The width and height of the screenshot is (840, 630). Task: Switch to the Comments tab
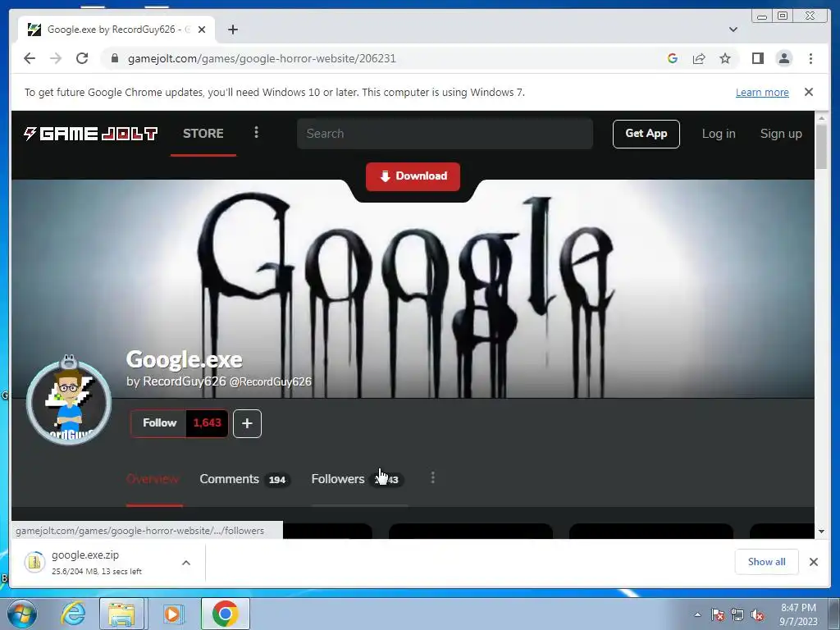pos(244,479)
